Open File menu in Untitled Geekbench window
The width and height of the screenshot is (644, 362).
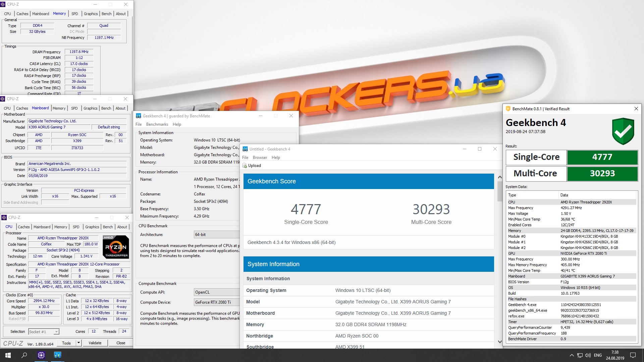pos(245,158)
